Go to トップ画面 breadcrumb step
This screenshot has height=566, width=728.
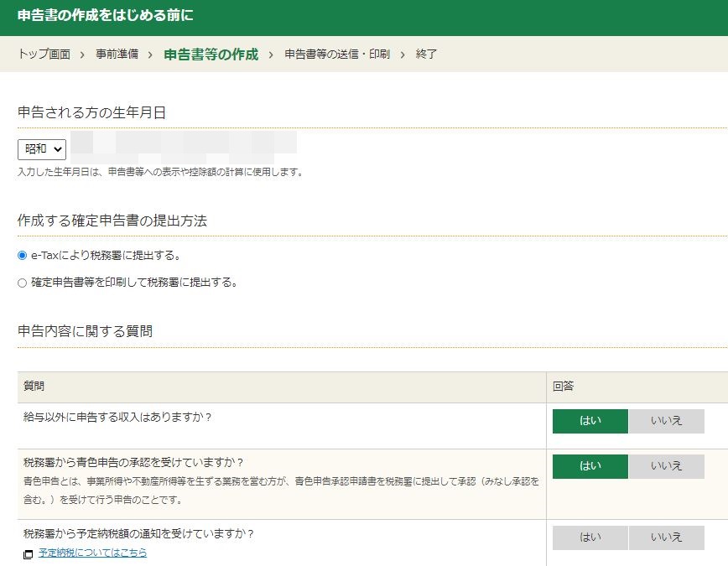(x=44, y=55)
